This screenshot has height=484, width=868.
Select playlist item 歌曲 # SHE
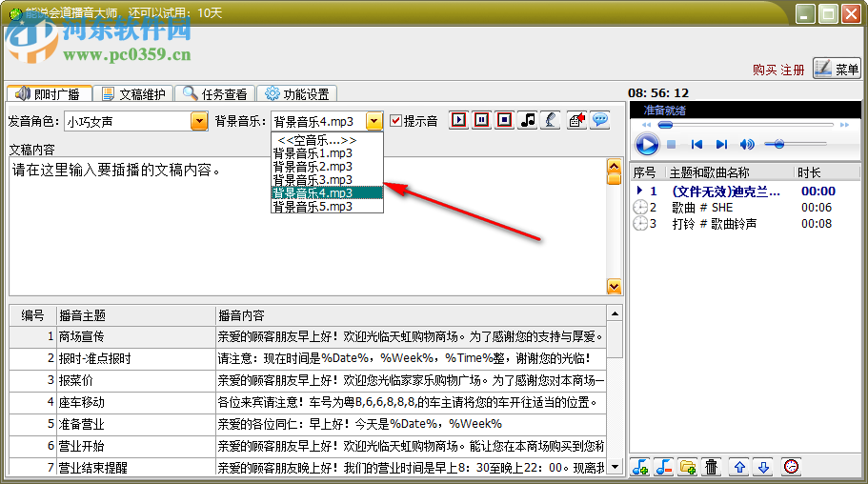(745, 208)
